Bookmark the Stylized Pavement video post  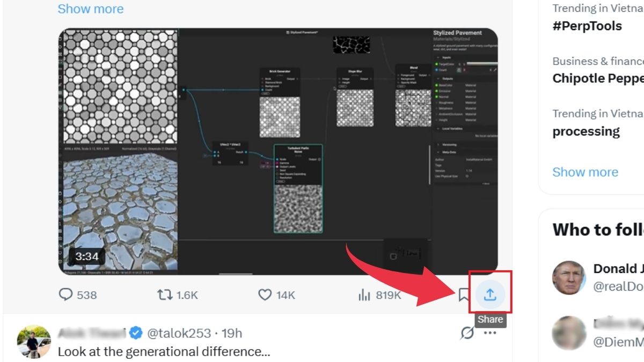[x=464, y=294]
